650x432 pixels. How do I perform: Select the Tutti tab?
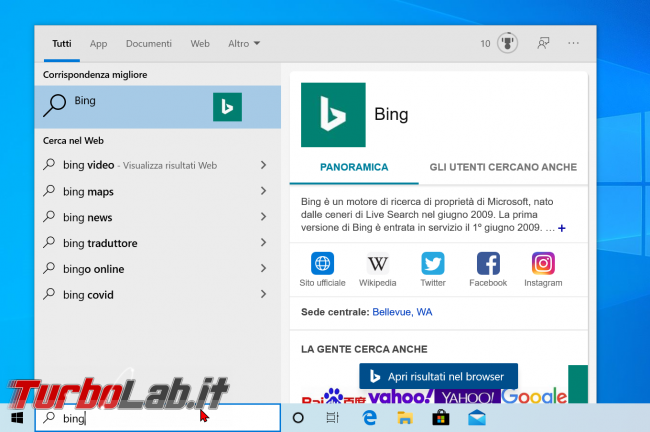tap(62, 44)
